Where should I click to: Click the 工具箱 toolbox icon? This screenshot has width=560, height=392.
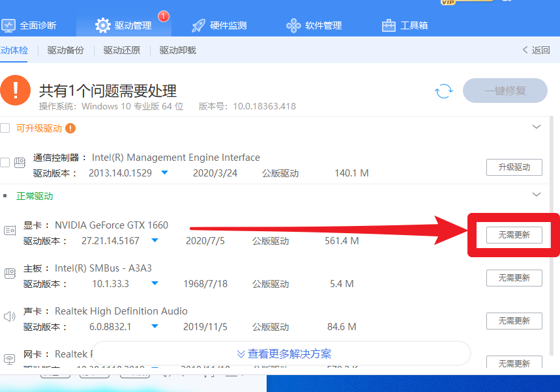389,25
